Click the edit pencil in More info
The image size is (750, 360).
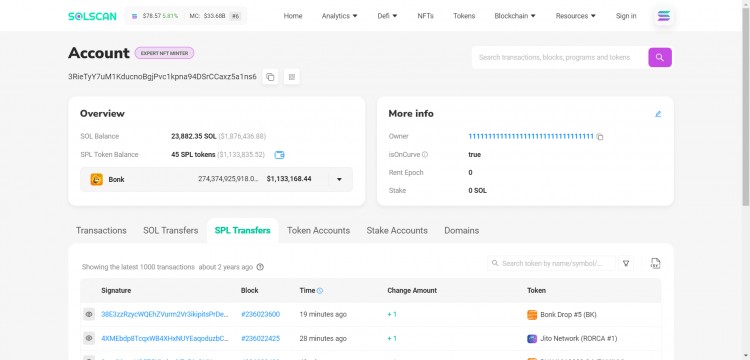[658, 114]
